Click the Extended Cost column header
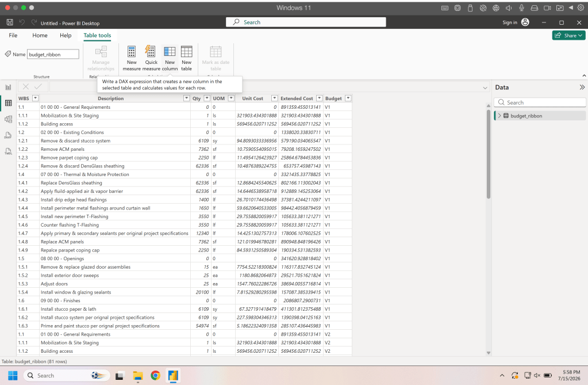The width and height of the screenshot is (588, 385). [297, 98]
